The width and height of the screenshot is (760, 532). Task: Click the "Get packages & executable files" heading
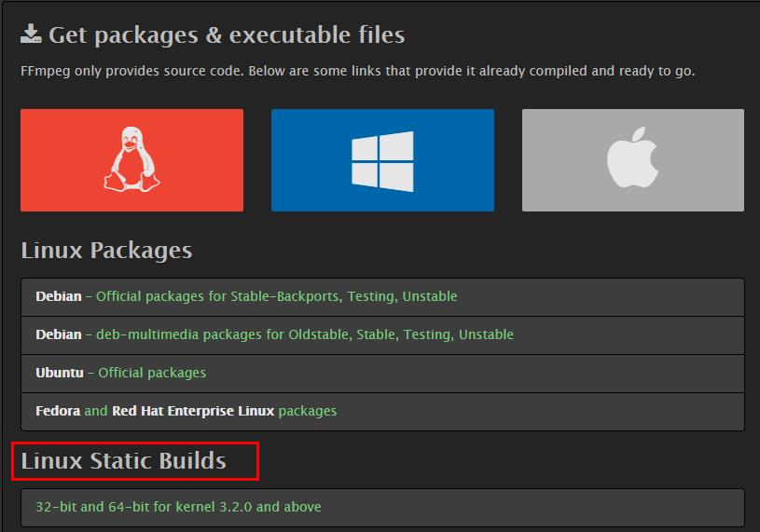(x=227, y=35)
